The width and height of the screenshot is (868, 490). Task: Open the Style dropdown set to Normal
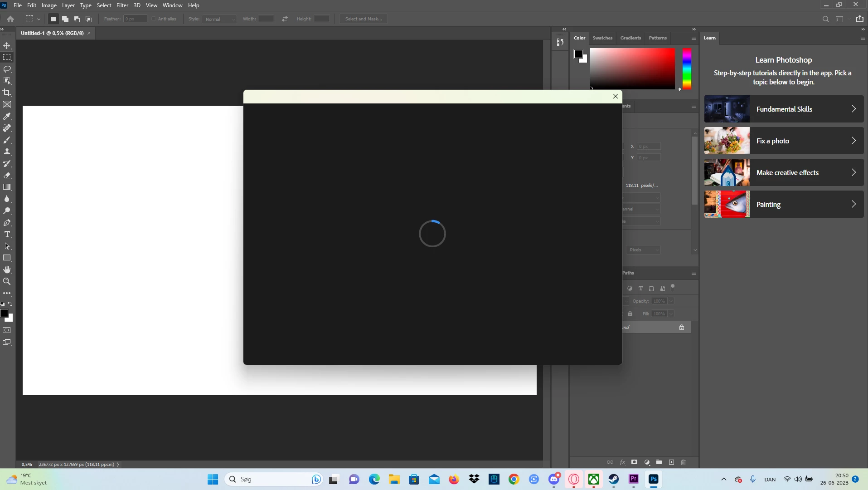tap(219, 19)
